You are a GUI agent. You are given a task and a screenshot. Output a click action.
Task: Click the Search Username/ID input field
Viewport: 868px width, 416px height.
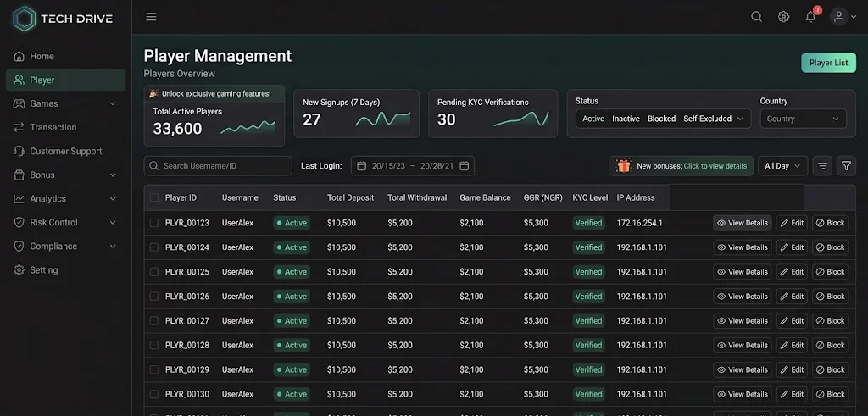pyautogui.click(x=218, y=166)
